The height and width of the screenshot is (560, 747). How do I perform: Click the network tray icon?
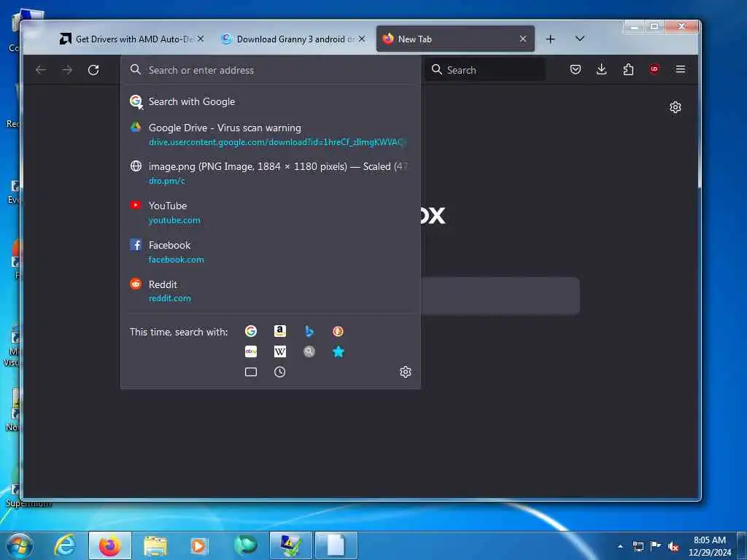coord(638,546)
